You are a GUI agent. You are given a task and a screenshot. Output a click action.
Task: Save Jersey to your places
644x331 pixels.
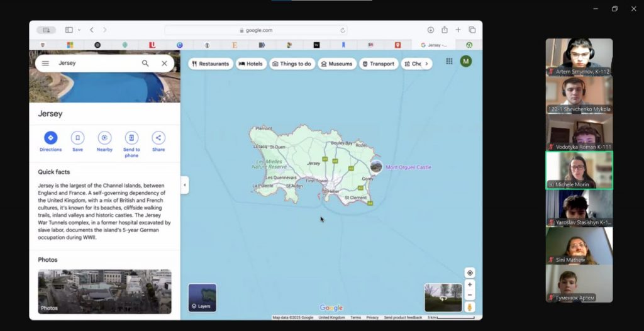click(x=77, y=138)
